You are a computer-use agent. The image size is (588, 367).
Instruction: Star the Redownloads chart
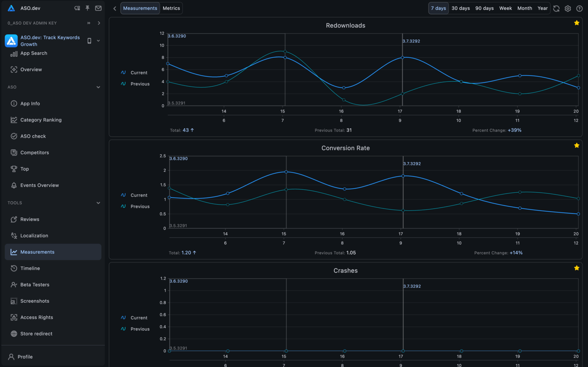click(577, 23)
